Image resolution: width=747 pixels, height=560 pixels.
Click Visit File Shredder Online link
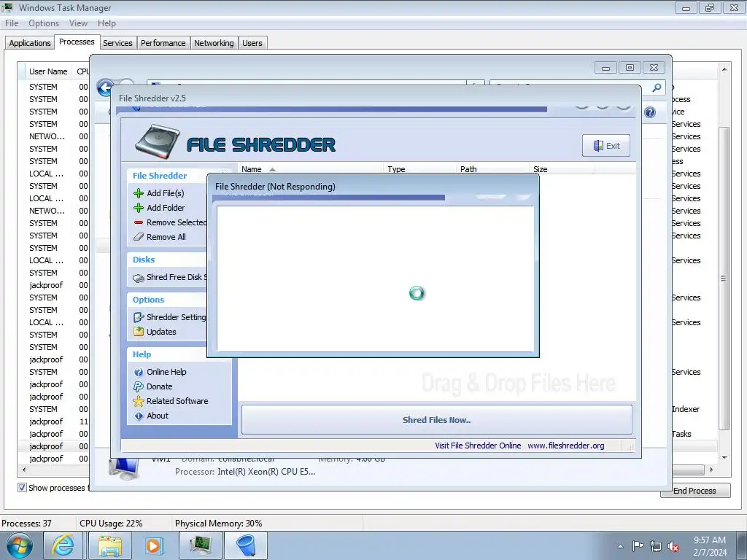click(478, 446)
